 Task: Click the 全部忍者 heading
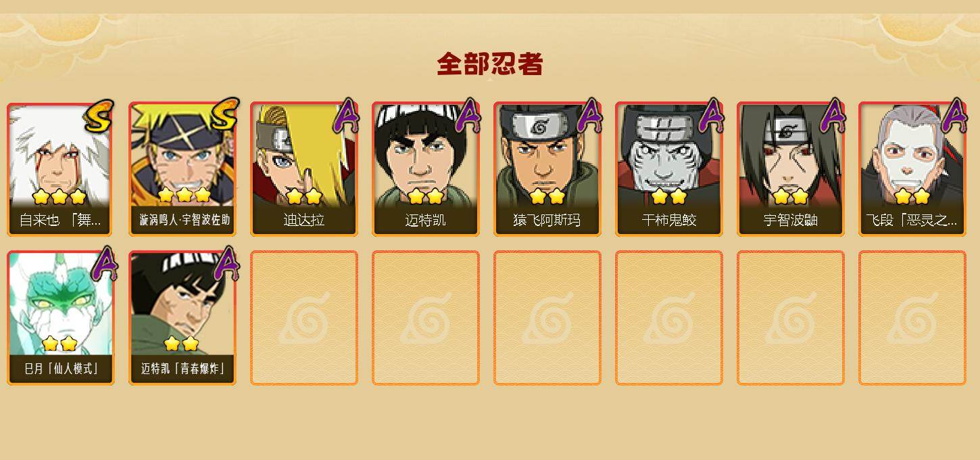(x=490, y=64)
